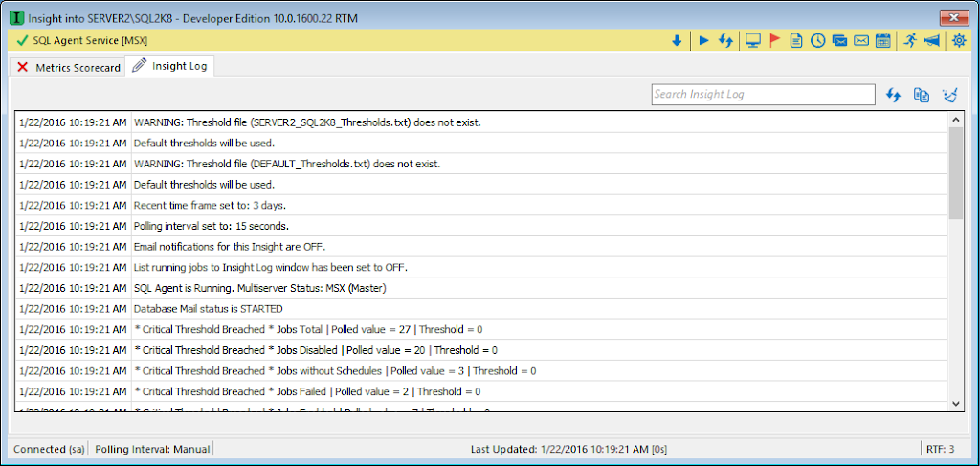Select the SERVER2_SQL2K8_Thresholds.txt warning row
Viewport: 980px width, 466px height.
coord(481,122)
